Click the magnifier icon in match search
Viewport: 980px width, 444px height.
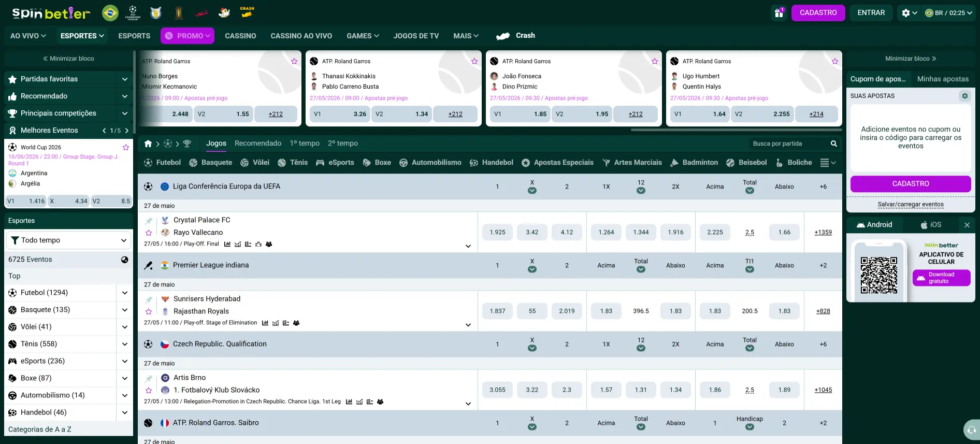click(834, 144)
